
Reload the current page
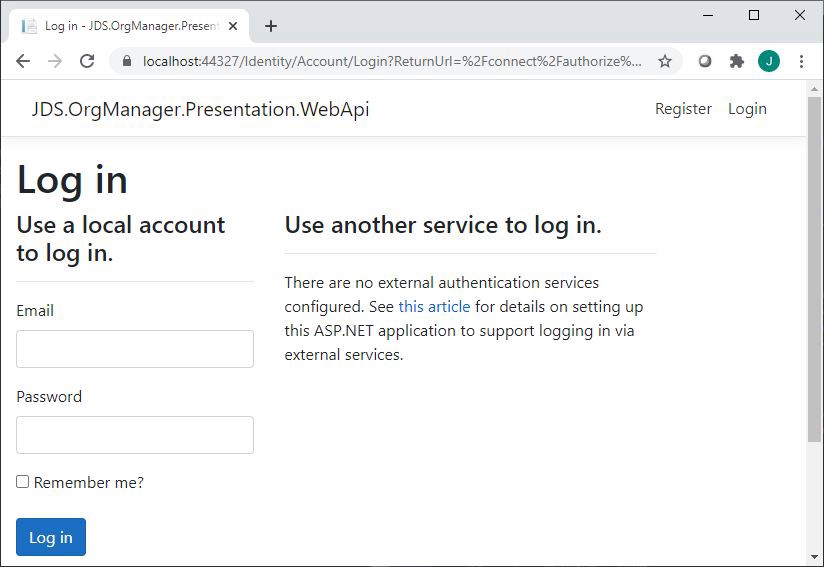point(87,61)
